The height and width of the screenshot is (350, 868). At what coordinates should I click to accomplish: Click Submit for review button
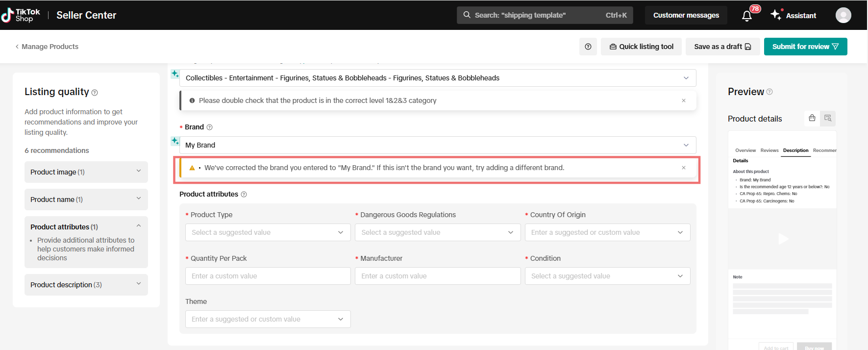(x=805, y=47)
